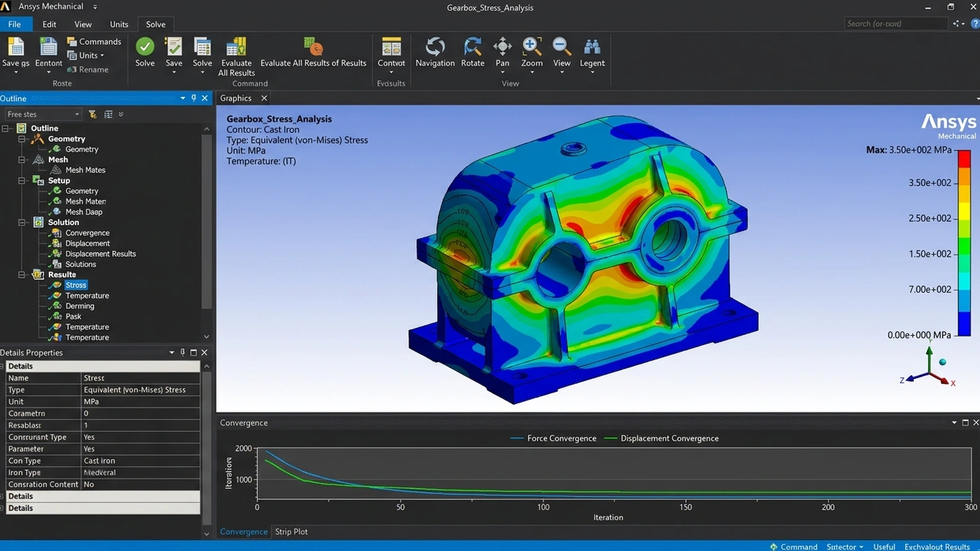The width and height of the screenshot is (980, 551).
Task: Select the Convergence tab at the bottom
Action: (244, 532)
